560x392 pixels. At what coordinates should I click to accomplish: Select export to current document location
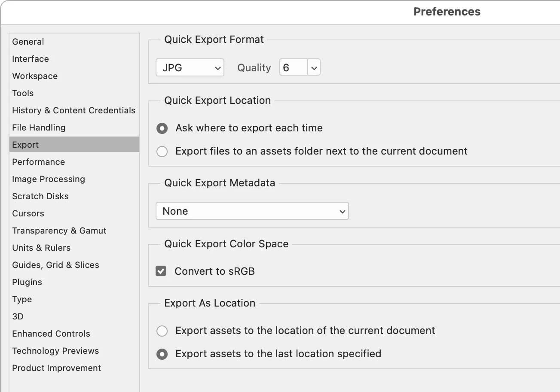click(x=162, y=331)
